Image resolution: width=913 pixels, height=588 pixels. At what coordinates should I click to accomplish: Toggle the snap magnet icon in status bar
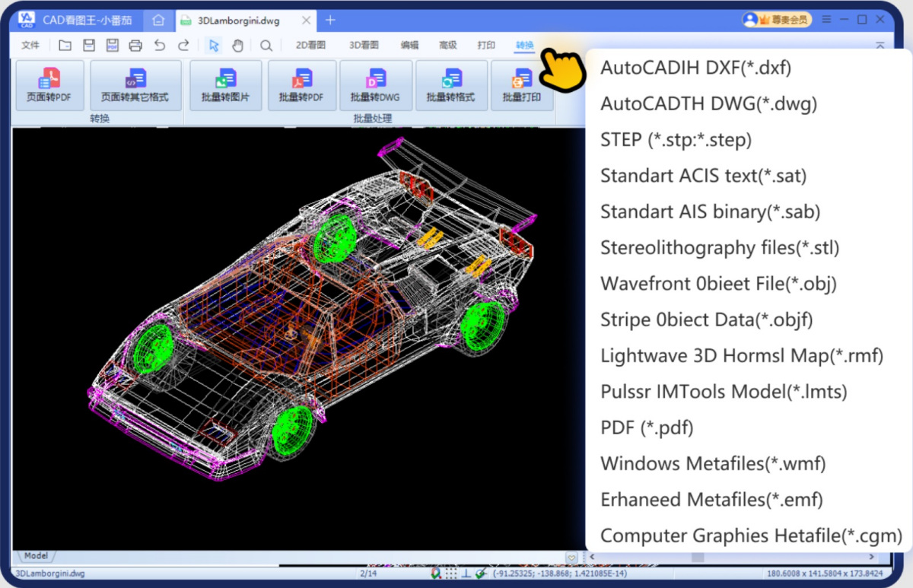pos(436,574)
